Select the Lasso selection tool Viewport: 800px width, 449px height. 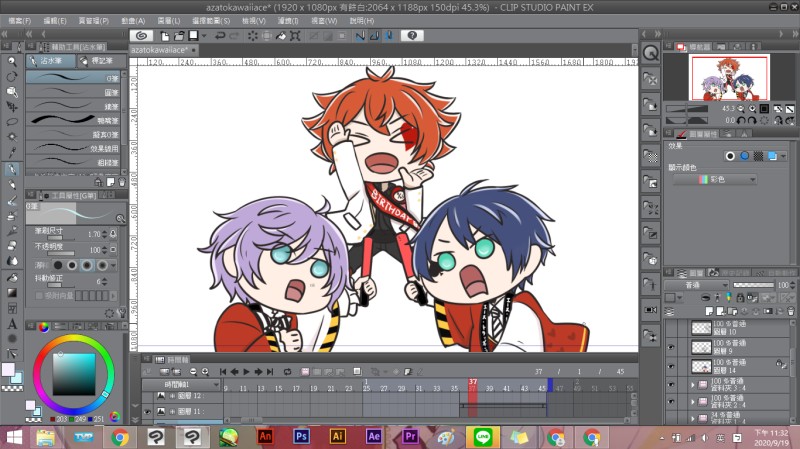[x=12, y=122]
